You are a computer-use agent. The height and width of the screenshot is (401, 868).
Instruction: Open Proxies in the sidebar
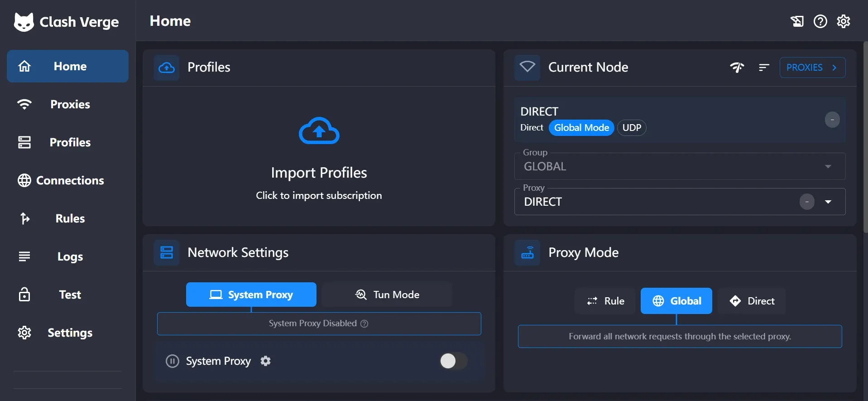(67, 104)
